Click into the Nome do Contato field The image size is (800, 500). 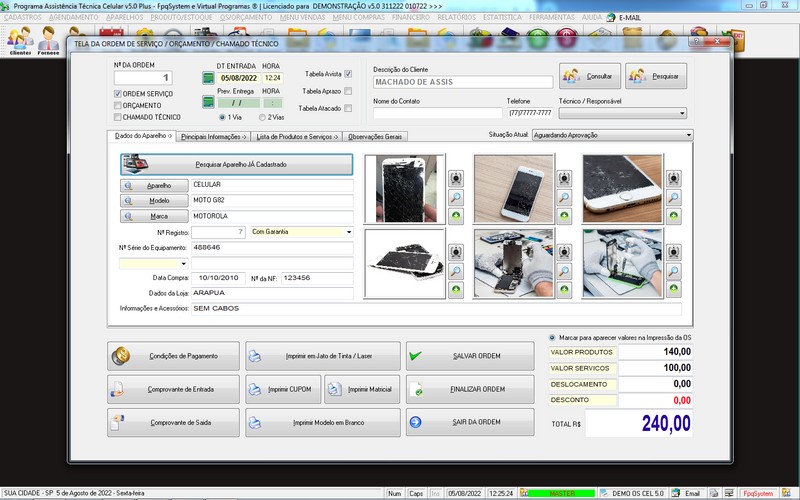(x=435, y=113)
